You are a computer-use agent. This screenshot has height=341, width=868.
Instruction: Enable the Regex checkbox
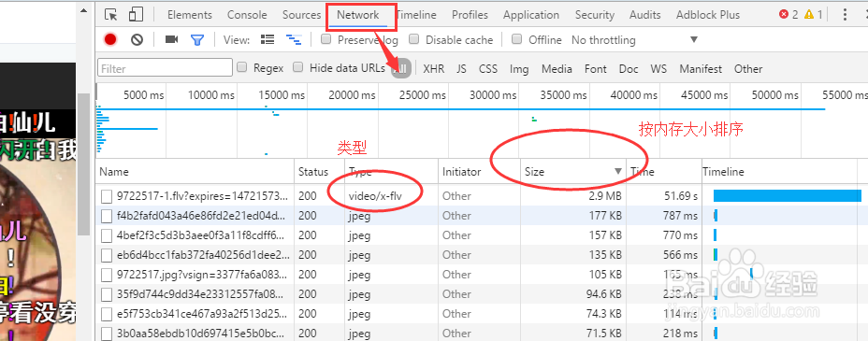coord(242,67)
